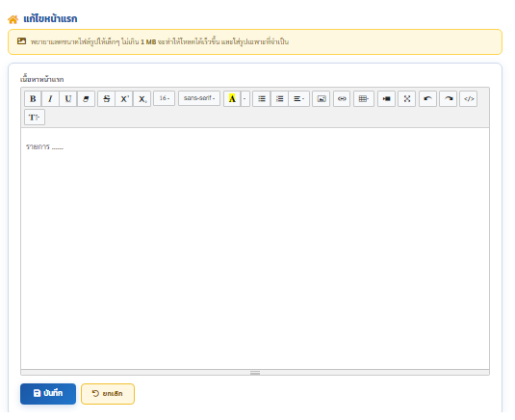Click inside the editor text area
The image size is (515, 420).
[x=255, y=249]
